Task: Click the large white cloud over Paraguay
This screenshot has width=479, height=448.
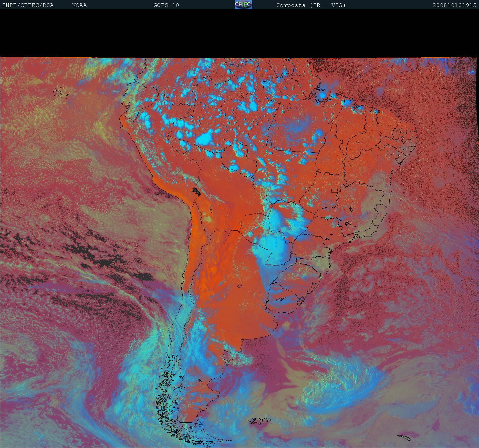Action: [x=272, y=247]
